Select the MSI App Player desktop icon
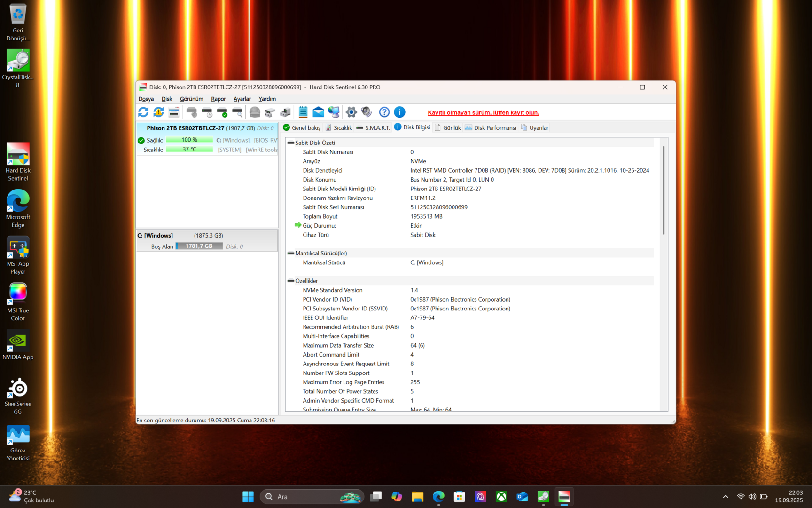This screenshot has height=508, width=812. point(18,255)
